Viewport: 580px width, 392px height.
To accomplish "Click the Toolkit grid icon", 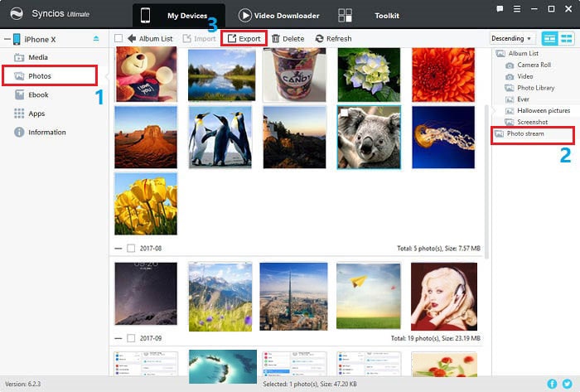I will [x=345, y=15].
